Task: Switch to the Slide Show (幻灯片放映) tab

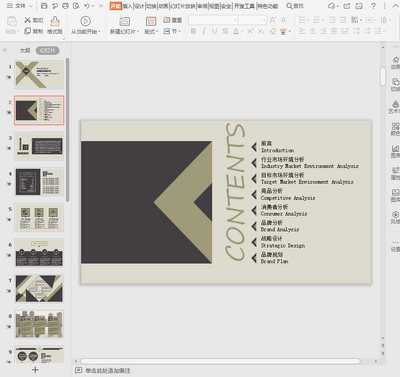Action: [x=183, y=6]
